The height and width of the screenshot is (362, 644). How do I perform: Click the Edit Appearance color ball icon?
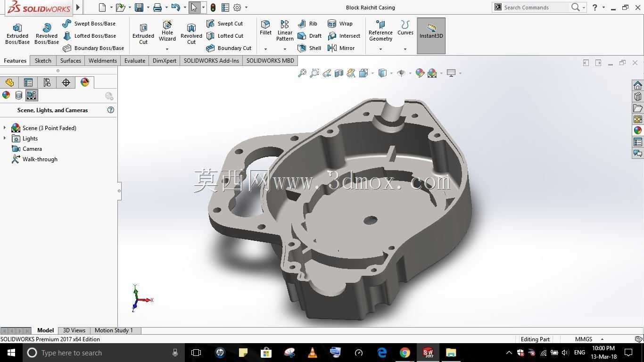click(x=420, y=73)
